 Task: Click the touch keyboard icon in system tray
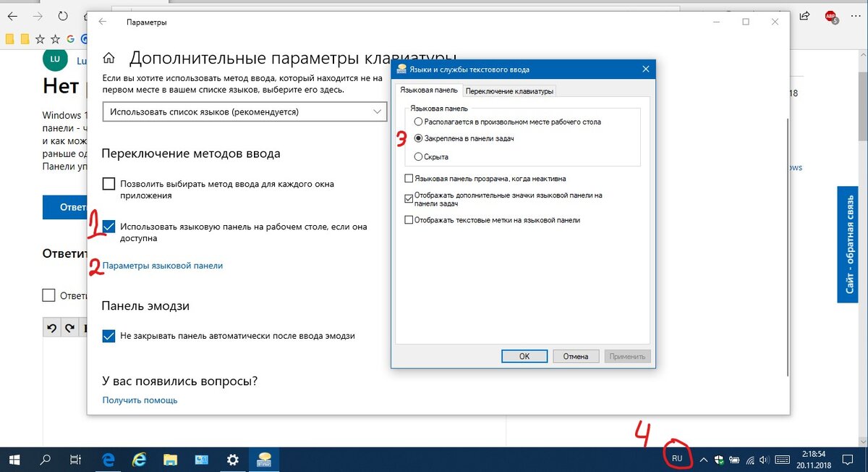tap(782, 458)
